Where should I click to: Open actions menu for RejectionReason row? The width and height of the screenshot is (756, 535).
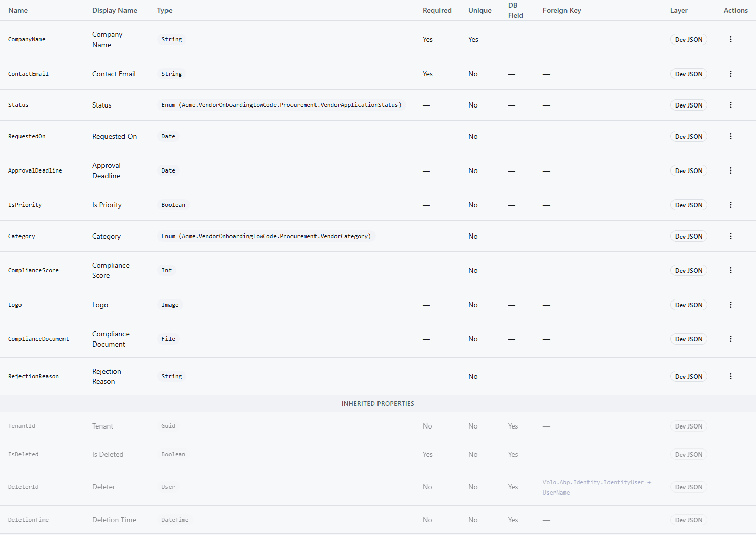tap(731, 376)
